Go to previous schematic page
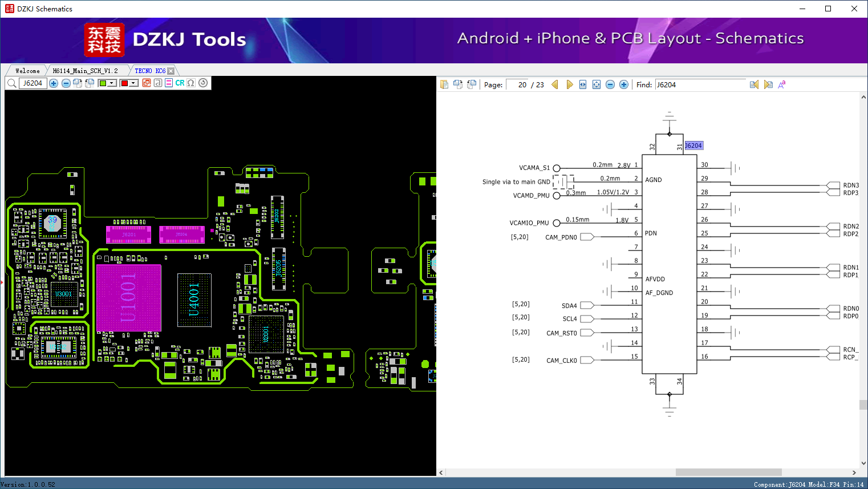Screen dimensions: 868x489 click(555, 84)
